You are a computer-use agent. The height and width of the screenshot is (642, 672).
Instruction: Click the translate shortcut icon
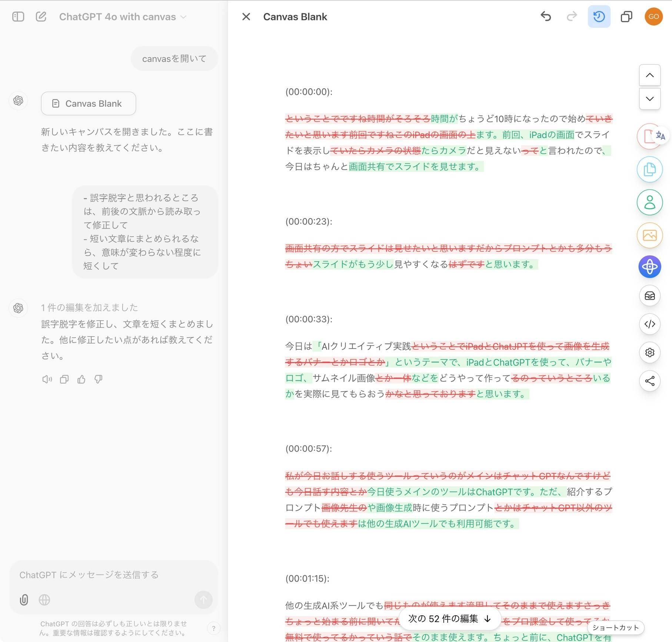(660, 136)
